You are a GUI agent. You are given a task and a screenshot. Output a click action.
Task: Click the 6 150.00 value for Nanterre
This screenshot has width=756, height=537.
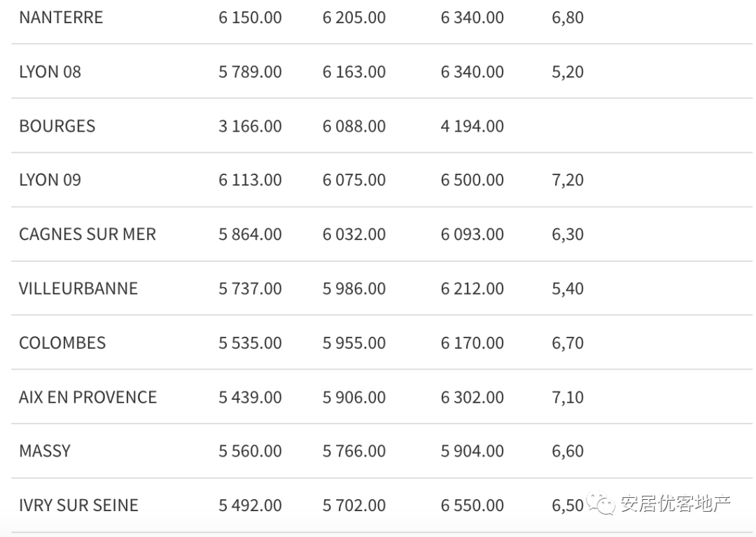click(x=250, y=18)
